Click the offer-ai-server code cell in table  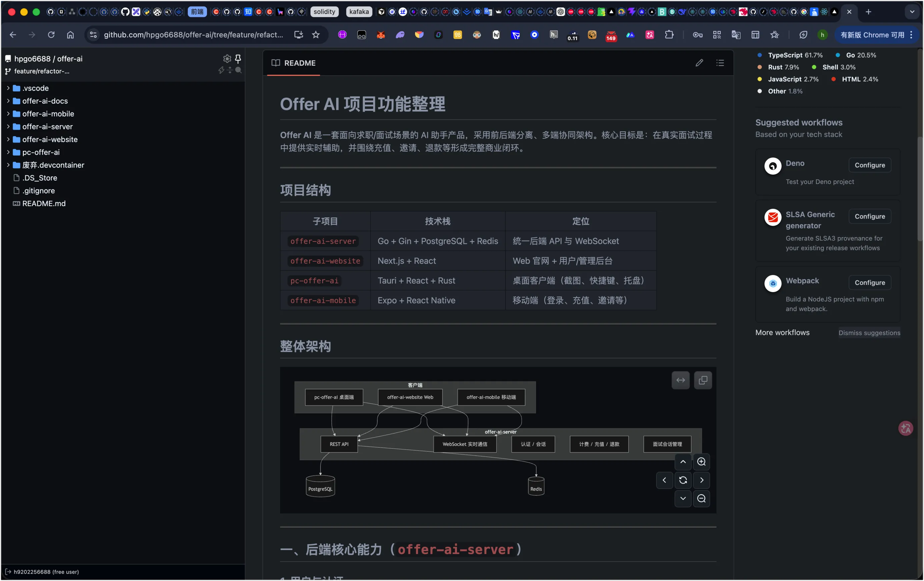pos(323,241)
